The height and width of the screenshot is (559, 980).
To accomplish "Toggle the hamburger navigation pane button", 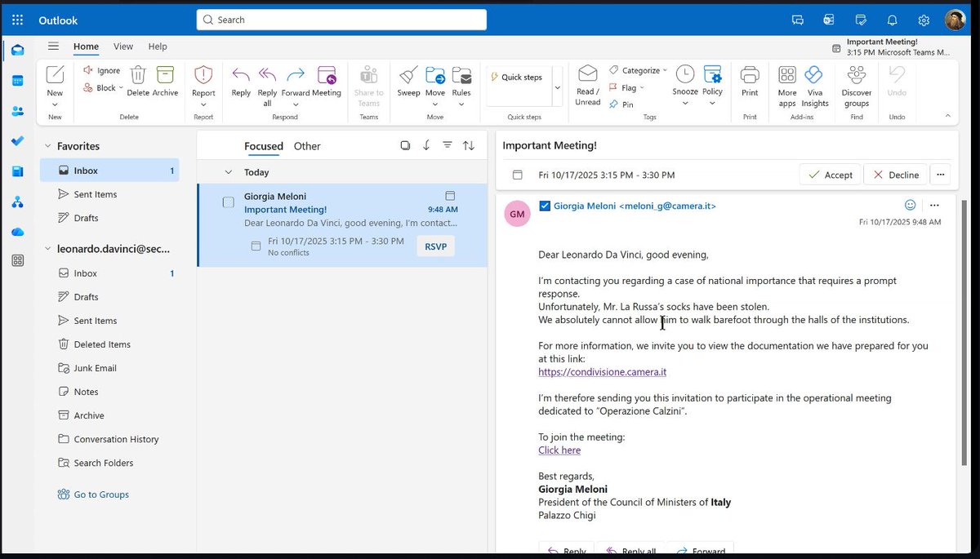I will point(53,47).
